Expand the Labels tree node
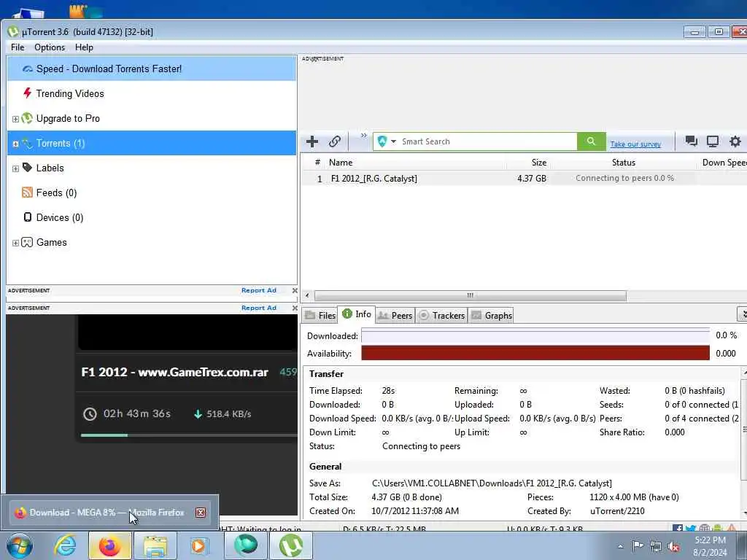The width and height of the screenshot is (747, 560). [15, 168]
